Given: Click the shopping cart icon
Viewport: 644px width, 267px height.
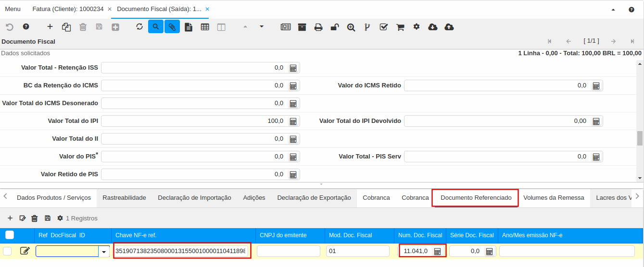Looking at the screenshot, I should [400, 27].
